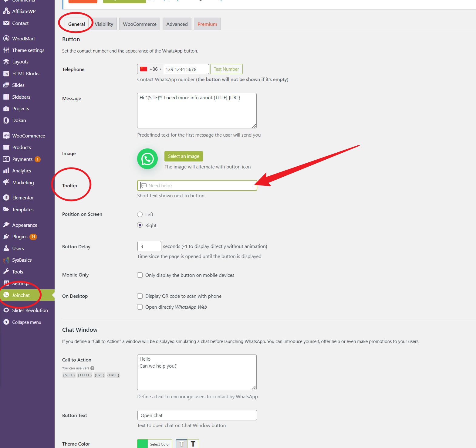Click the WooCommerce logo icon

6,136
